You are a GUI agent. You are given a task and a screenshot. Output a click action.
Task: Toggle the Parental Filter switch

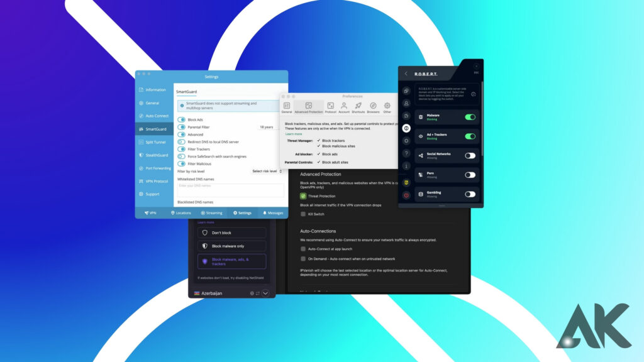point(182,127)
